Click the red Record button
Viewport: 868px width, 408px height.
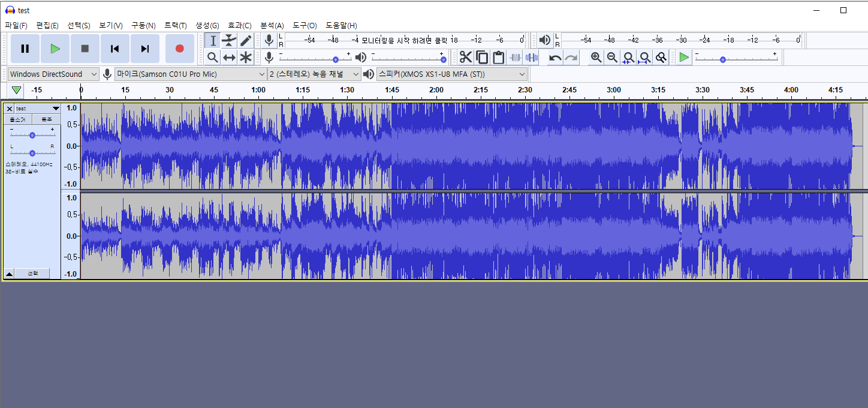click(179, 49)
